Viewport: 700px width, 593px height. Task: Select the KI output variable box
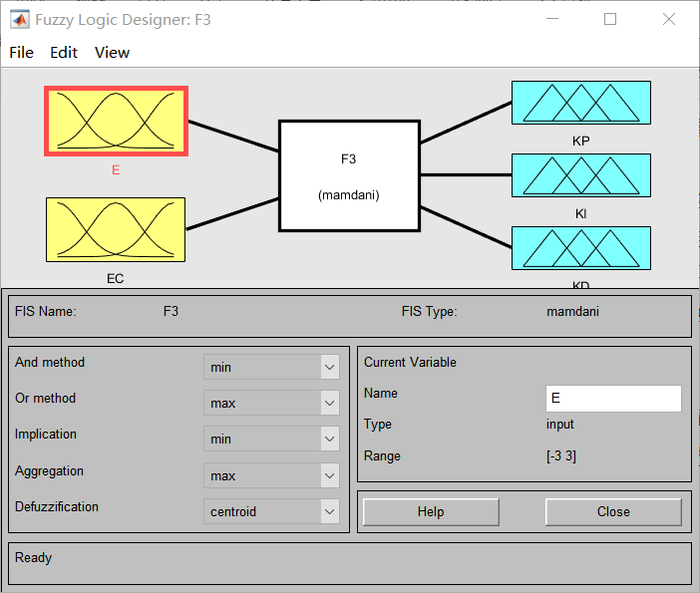[580, 175]
